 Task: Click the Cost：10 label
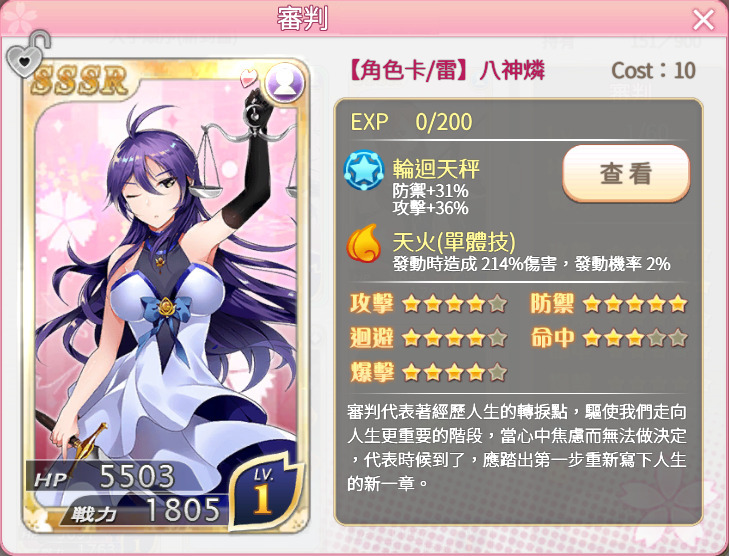(653, 71)
